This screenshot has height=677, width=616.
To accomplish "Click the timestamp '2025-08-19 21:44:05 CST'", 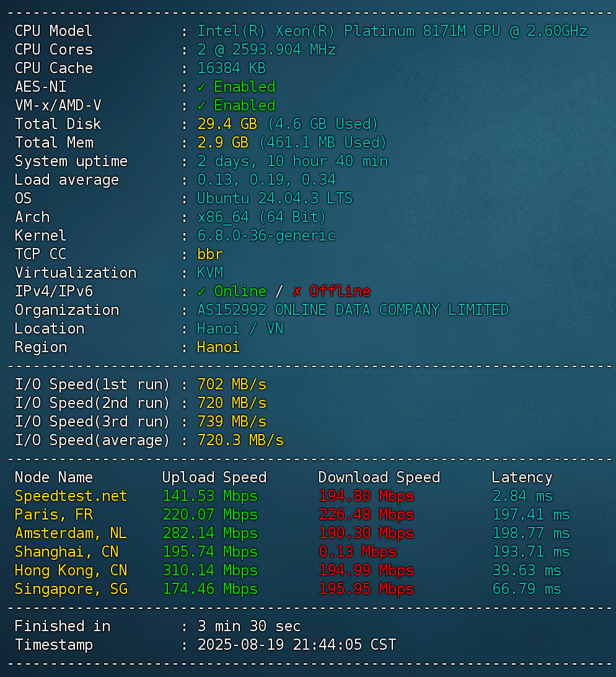I will pyautogui.click(x=297, y=645).
